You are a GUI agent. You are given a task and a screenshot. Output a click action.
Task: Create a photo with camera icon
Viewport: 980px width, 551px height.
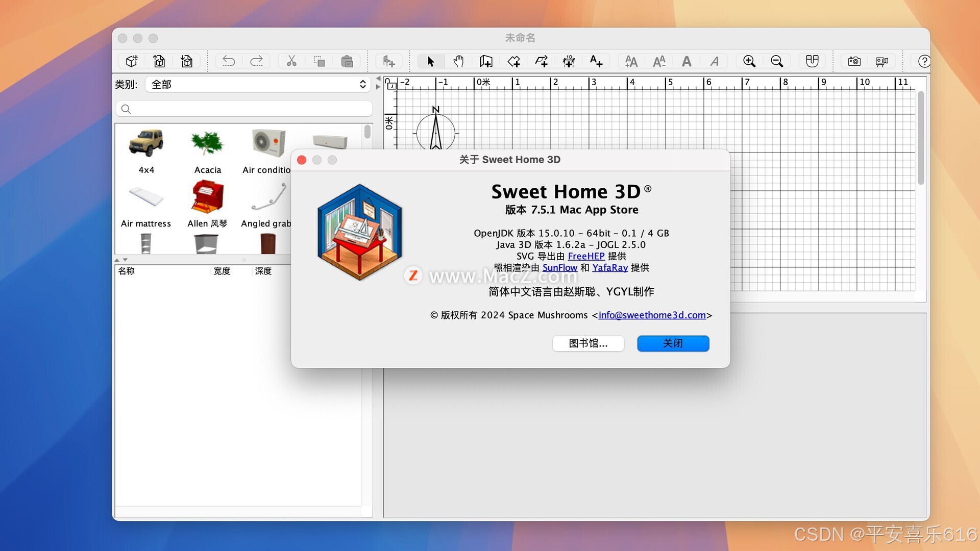[x=854, y=61]
